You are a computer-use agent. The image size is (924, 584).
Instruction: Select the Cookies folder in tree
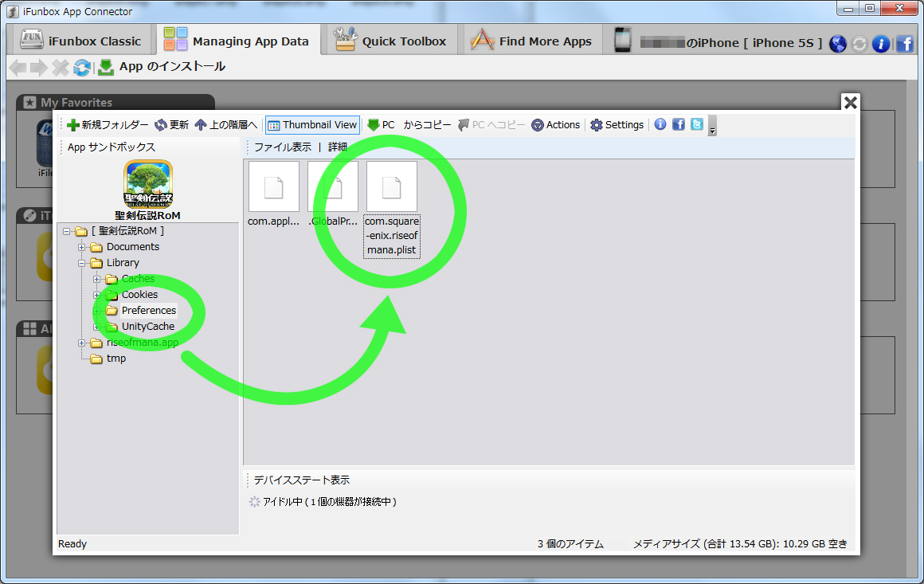(139, 295)
